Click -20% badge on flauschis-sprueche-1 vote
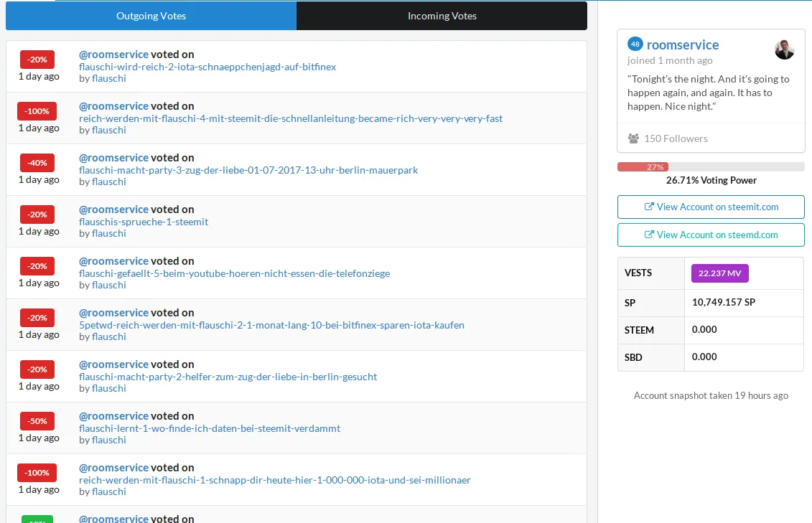Screen dimensions: 812x523 pyautogui.click(x=37, y=215)
